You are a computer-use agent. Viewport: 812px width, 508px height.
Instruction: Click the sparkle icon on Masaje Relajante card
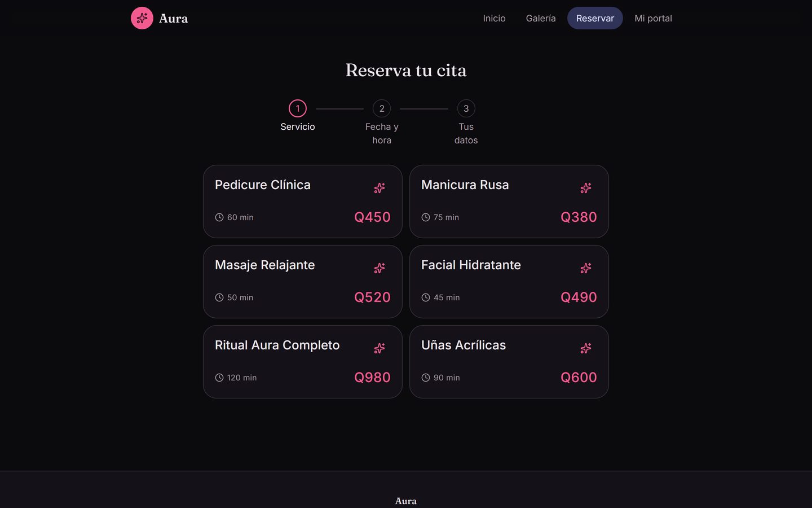coord(379,268)
